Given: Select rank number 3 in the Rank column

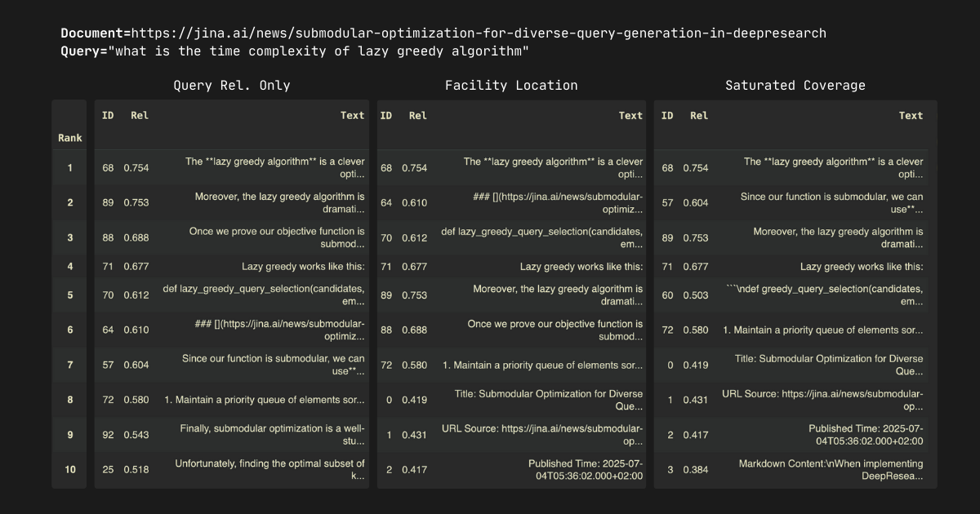Looking at the screenshot, I should (x=70, y=237).
